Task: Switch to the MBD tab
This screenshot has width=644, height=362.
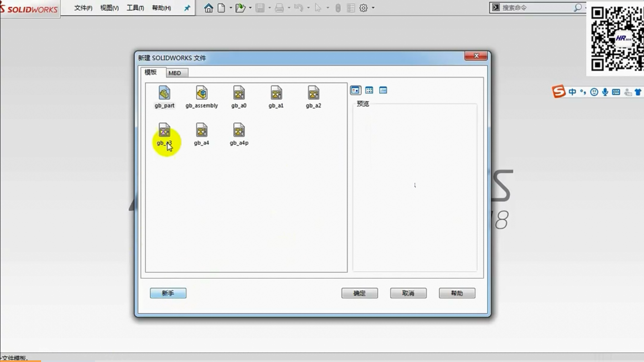Action: pos(175,73)
